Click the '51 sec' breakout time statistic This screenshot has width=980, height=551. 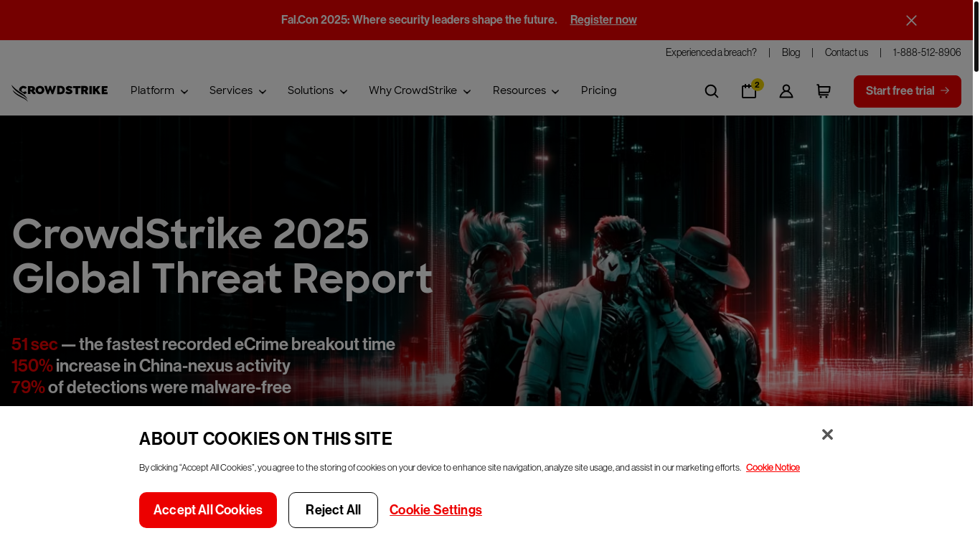tap(34, 344)
